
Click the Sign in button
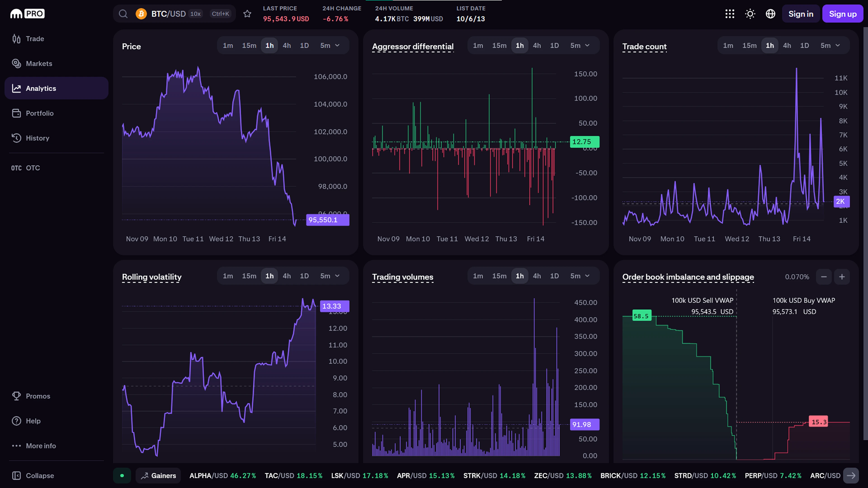(801, 14)
